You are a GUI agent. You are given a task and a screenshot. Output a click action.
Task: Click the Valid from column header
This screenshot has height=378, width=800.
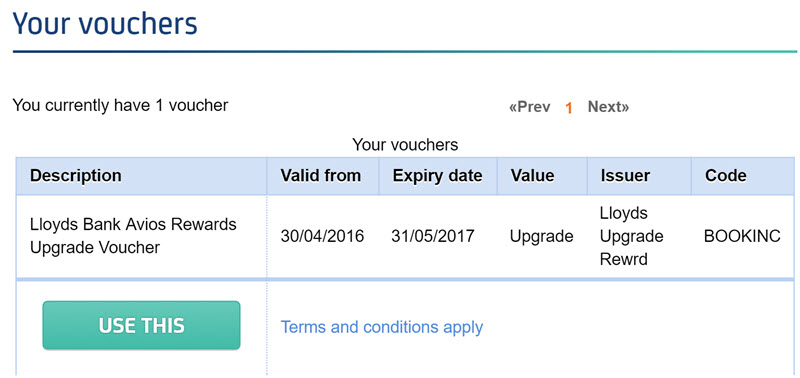coord(322,176)
